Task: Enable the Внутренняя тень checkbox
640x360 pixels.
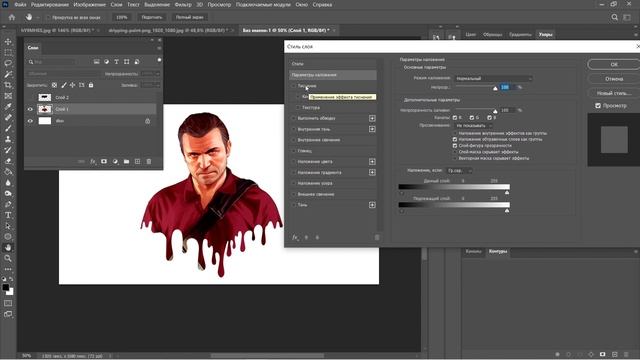Action: (293, 129)
